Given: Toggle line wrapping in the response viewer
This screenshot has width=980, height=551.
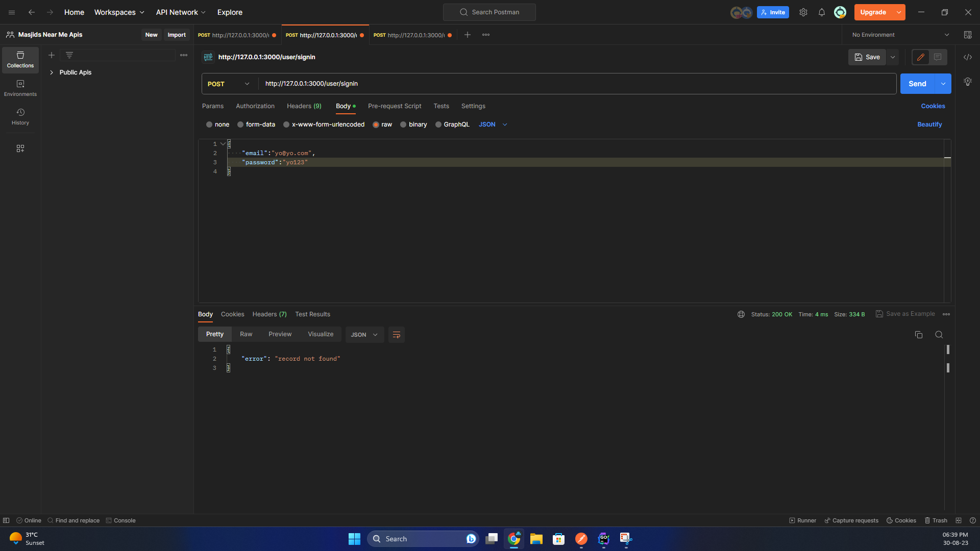Looking at the screenshot, I should [x=397, y=335].
